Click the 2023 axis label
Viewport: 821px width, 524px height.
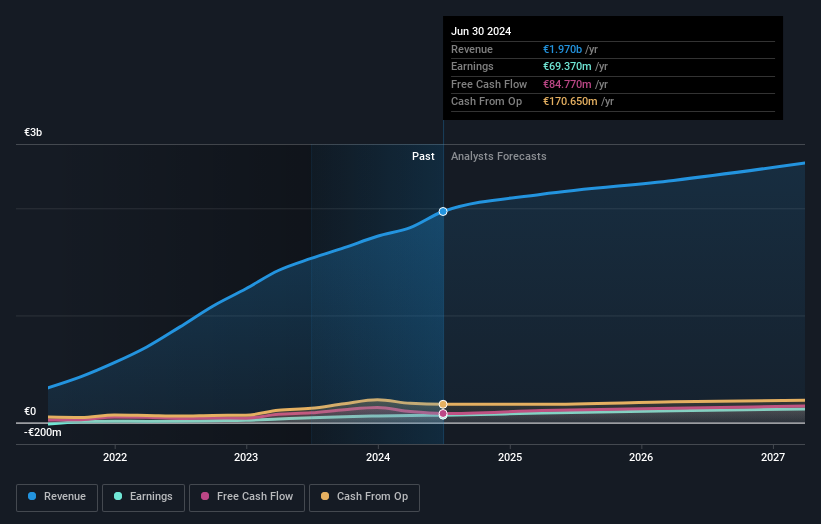(x=246, y=457)
